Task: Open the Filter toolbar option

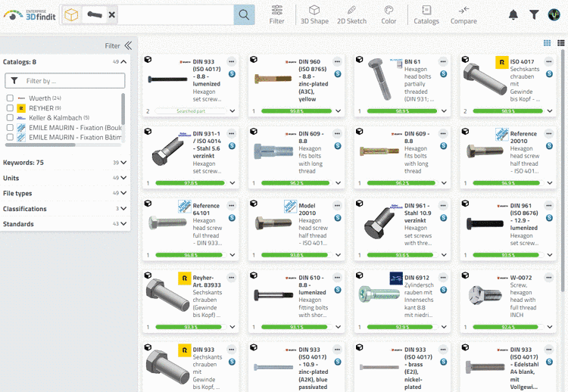Action: point(276,15)
